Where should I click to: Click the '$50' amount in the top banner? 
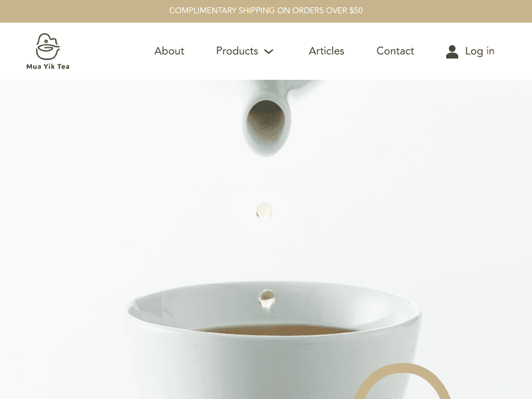click(356, 11)
